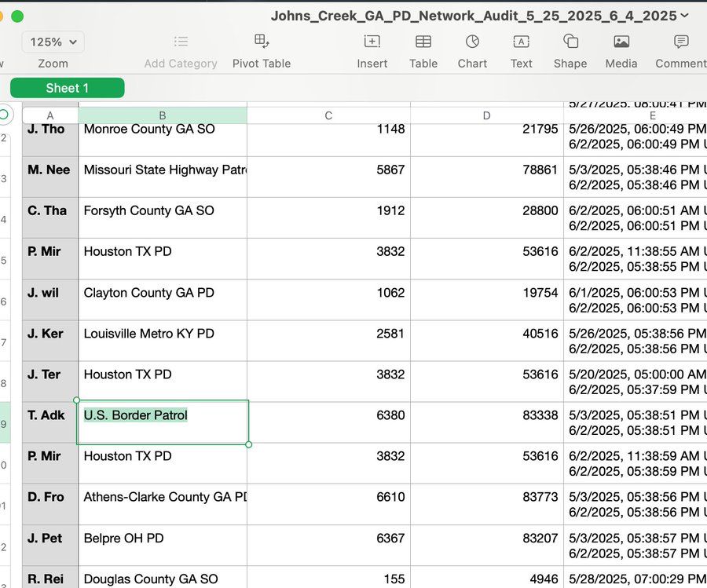Click the T. Adk name cell
The height and width of the screenshot is (588, 707).
coord(50,422)
